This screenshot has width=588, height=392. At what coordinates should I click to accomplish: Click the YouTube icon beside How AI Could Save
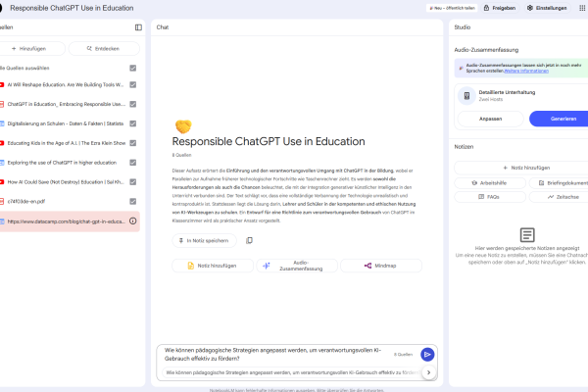point(2,182)
